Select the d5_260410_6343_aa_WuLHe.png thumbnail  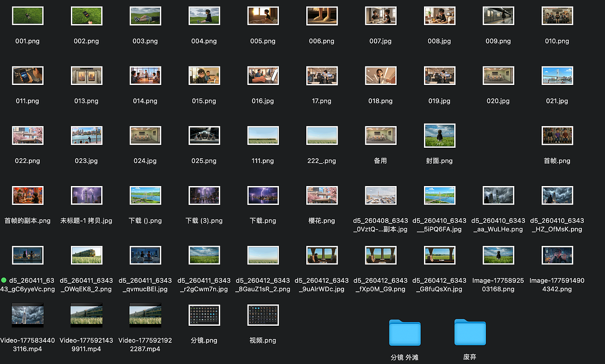pyautogui.click(x=498, y=195)
